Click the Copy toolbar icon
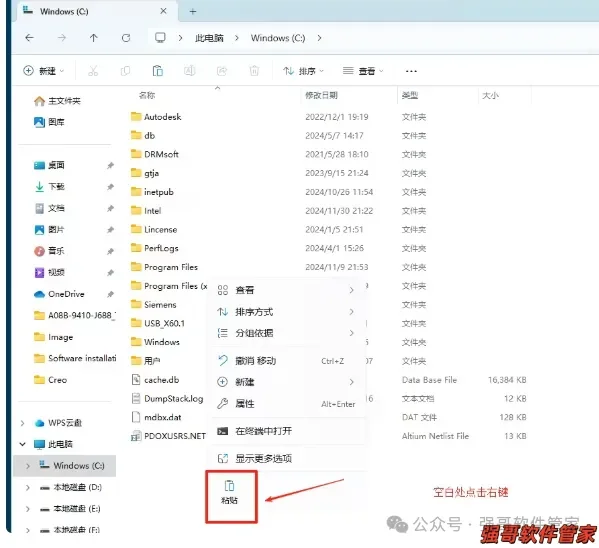This screenshot has height=548, width=599. coord(125,71)
